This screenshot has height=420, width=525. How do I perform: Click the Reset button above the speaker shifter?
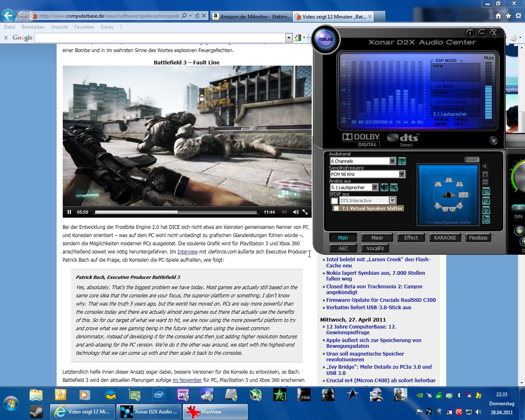(472, 160)
